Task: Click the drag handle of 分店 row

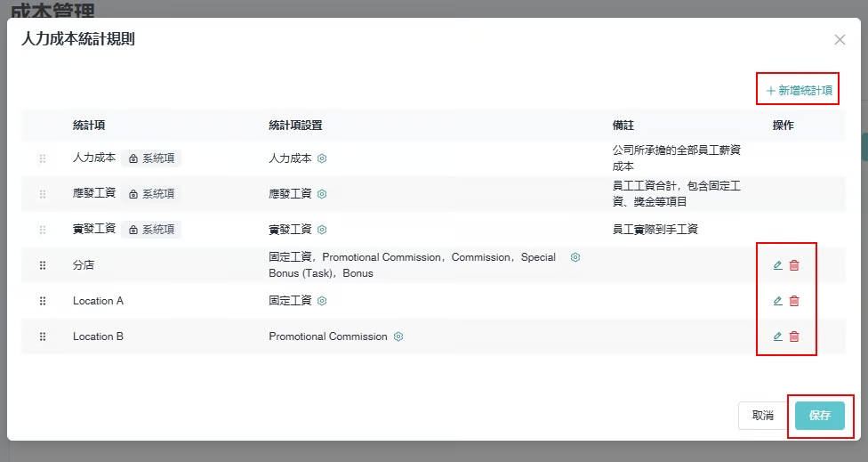Action: point(42,265)
